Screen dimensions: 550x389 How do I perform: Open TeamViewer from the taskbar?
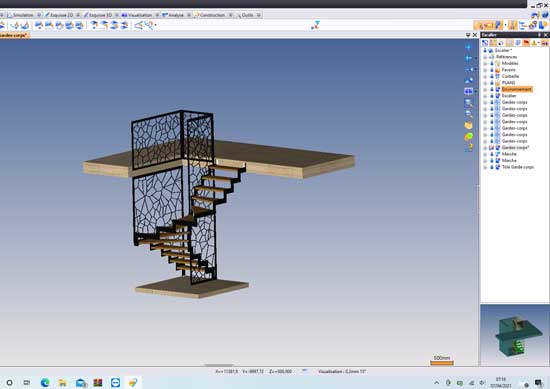click(115, 382)
